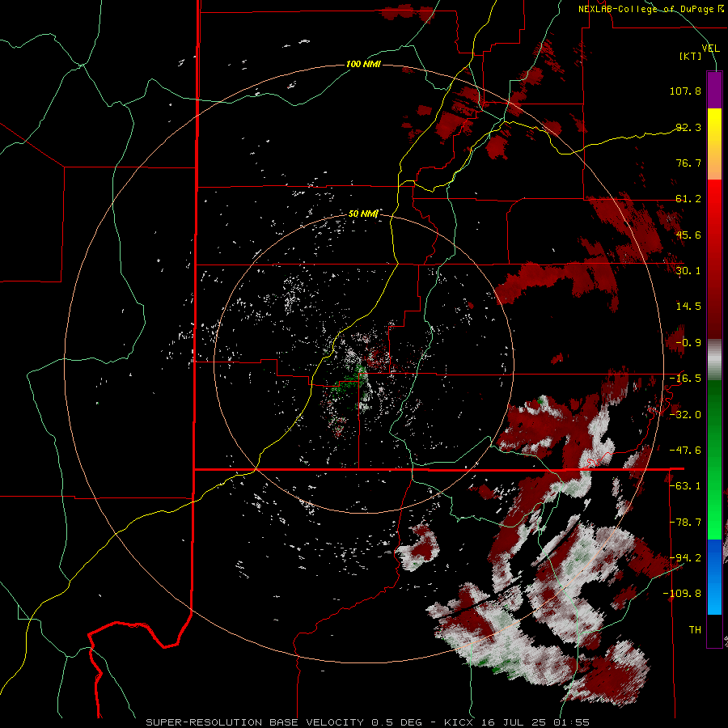Click the 50 NMI range ring label
The image size is (728, 728).
(x=363, y=214)
